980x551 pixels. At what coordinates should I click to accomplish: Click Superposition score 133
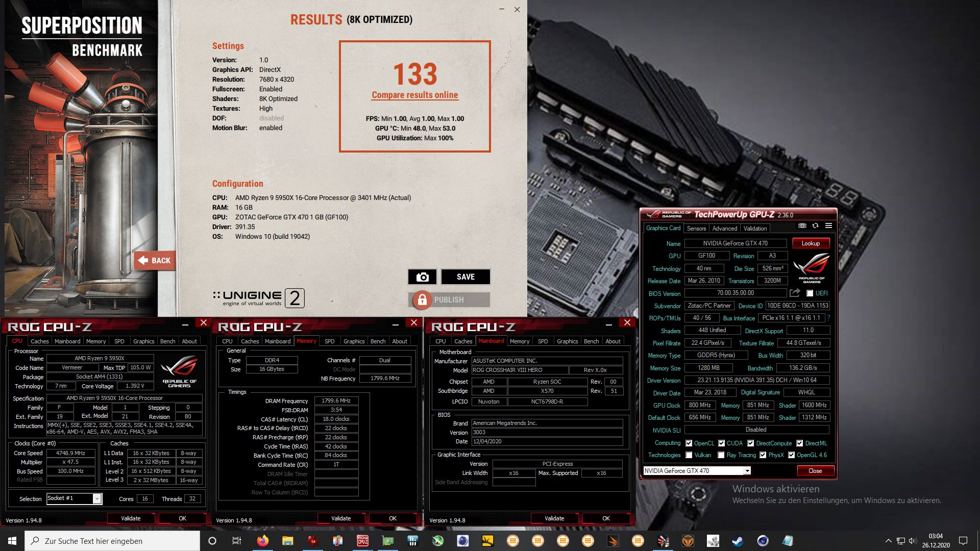click(415, 74)
